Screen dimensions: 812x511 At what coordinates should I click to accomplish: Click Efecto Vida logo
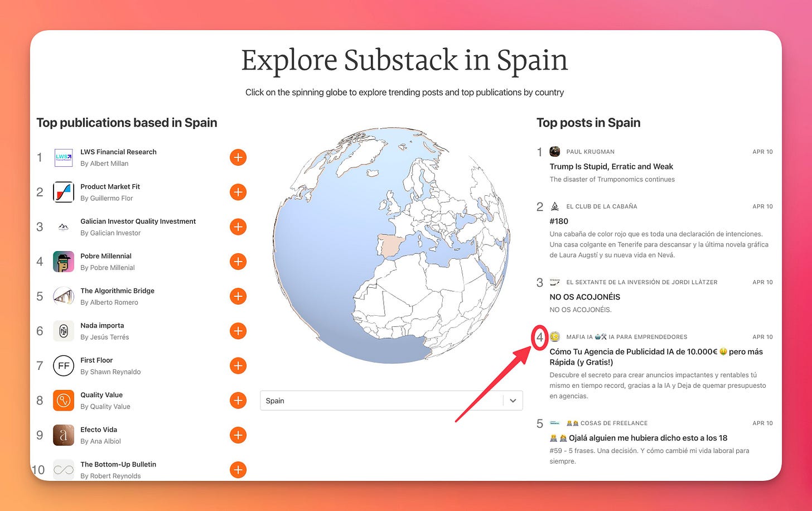click(x=64, y=435)
